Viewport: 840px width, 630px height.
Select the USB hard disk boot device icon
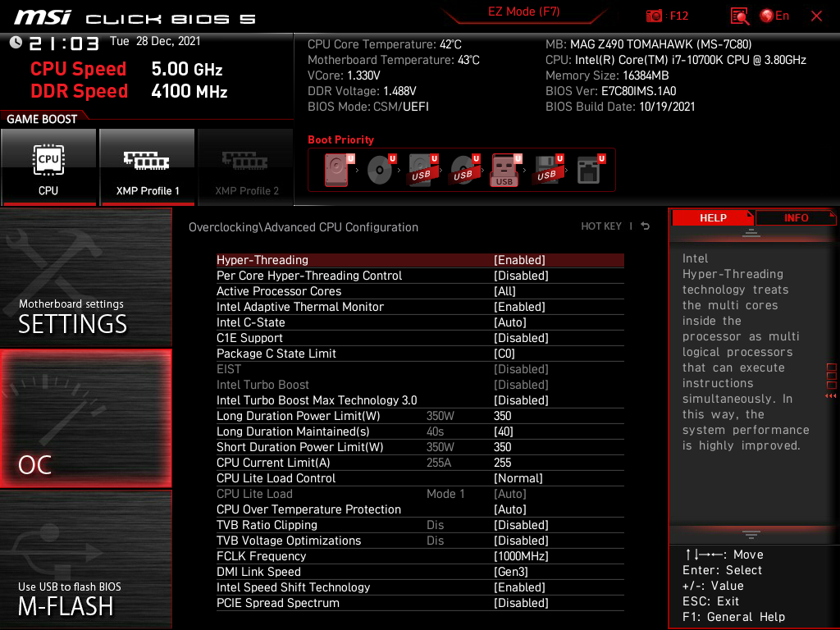422,169
